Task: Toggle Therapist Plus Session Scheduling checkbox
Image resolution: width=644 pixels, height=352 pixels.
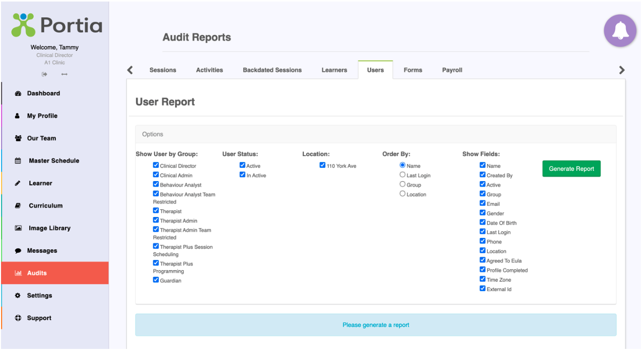Action: (156, 247)
